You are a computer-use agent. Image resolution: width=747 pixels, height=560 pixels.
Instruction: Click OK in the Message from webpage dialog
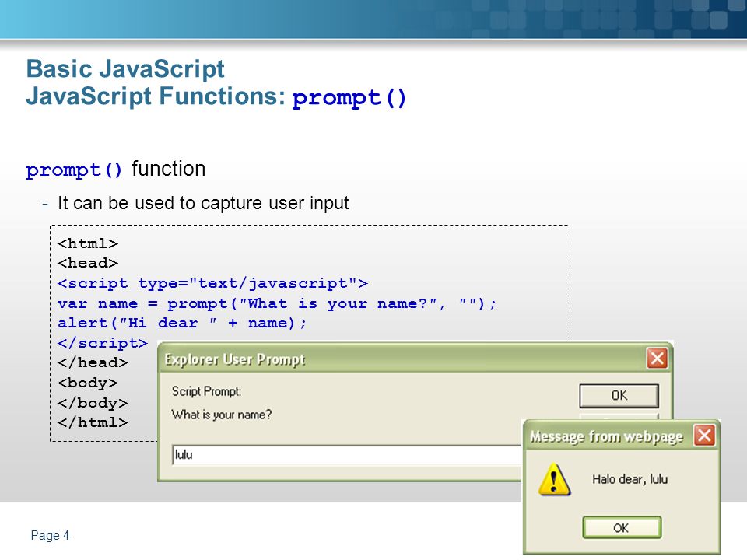[x=622, y=527]
